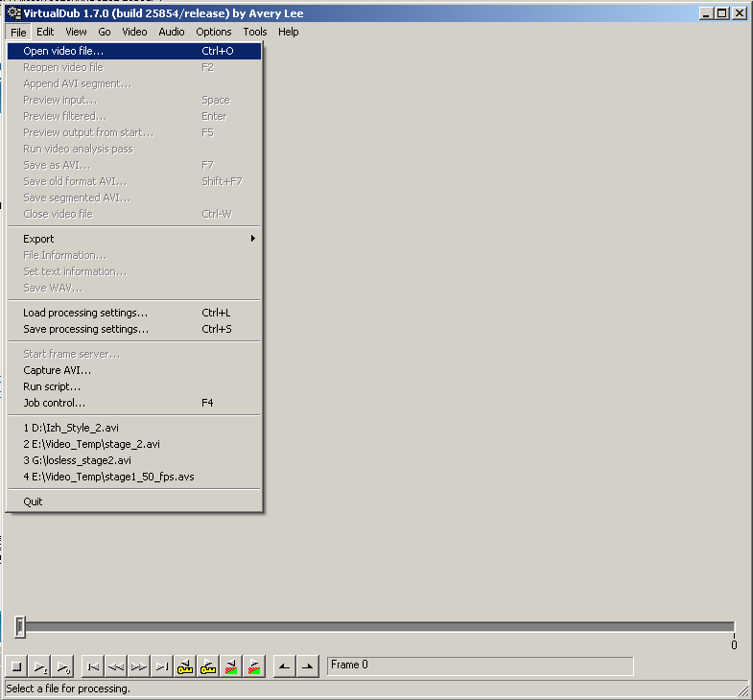The width and height of the screenshot is (753, 700).
Task: Set selection start mark-in button
Action: pos(285,666)
